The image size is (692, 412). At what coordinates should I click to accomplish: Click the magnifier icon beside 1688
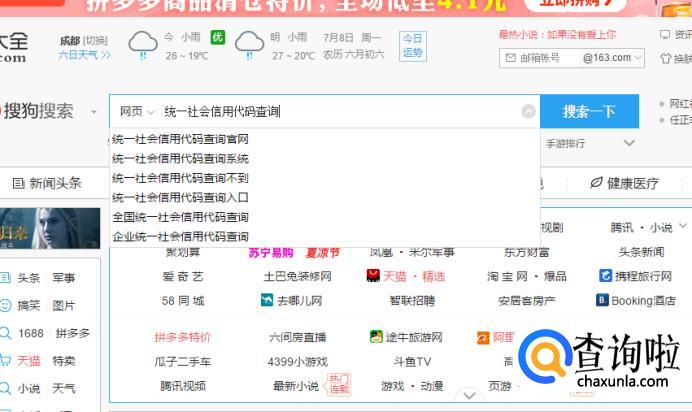click(5, 333)
